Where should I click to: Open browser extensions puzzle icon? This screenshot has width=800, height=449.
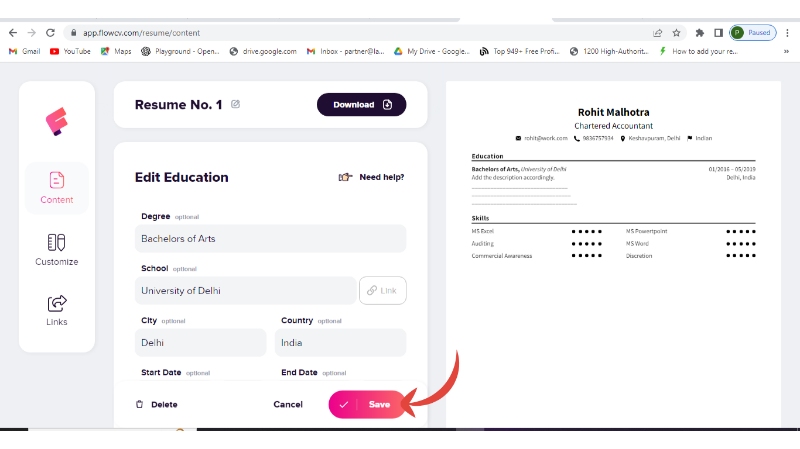[700, 32]
